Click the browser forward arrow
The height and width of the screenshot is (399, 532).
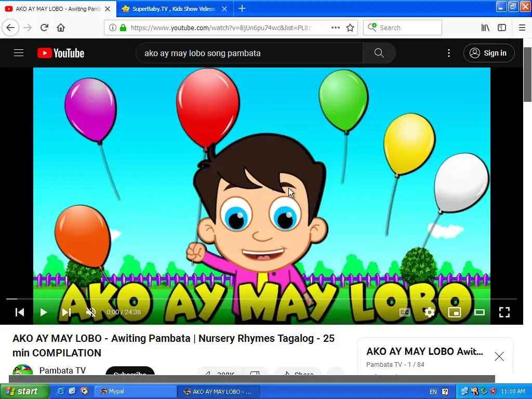point(28,28)
